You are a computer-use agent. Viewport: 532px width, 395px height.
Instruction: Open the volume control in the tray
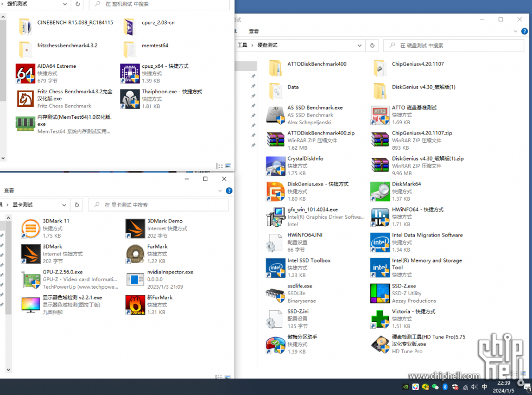474,387
